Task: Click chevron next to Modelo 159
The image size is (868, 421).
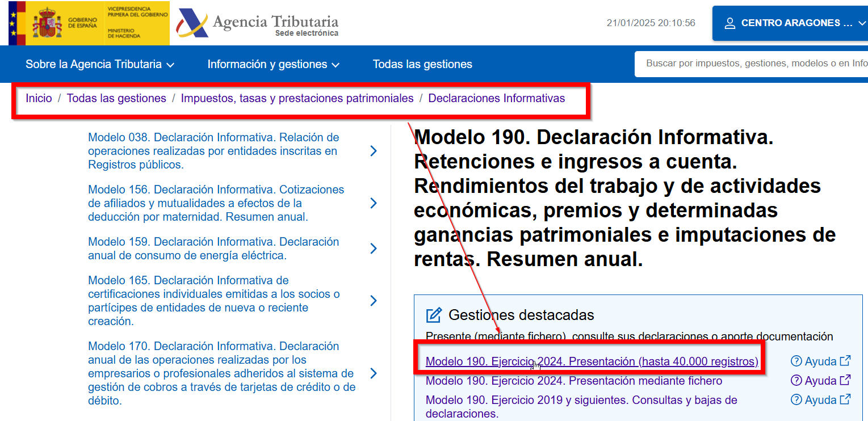Action: [x=373, y=249]
